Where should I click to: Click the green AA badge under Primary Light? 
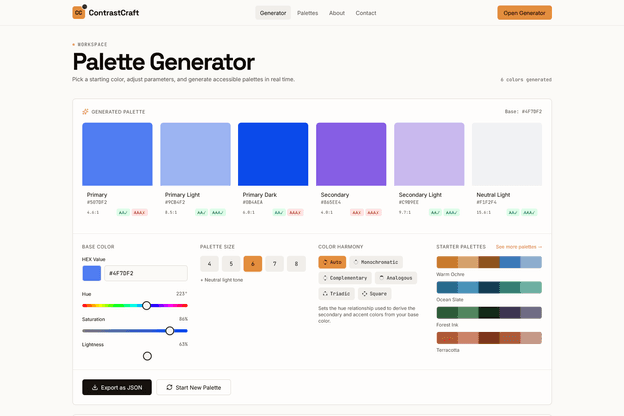click(201, 213)
